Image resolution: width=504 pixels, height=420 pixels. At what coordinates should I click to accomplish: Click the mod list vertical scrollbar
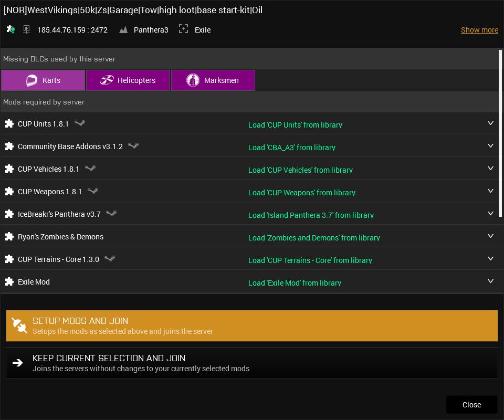click(500, 133)
